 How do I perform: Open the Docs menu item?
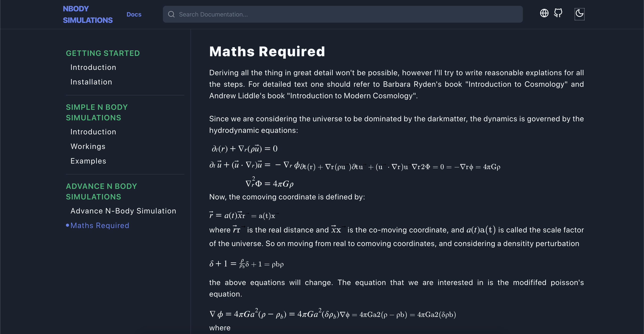(134, 14)
